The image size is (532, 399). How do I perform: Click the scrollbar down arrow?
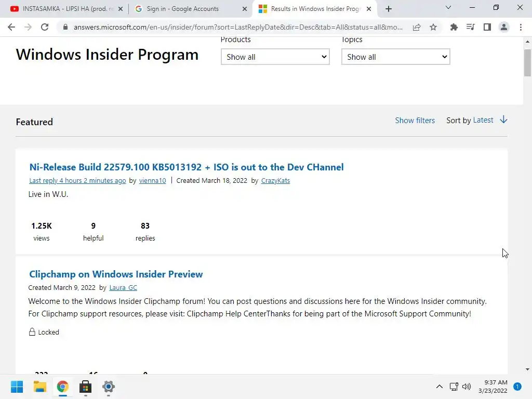click(x=527, y=369)
